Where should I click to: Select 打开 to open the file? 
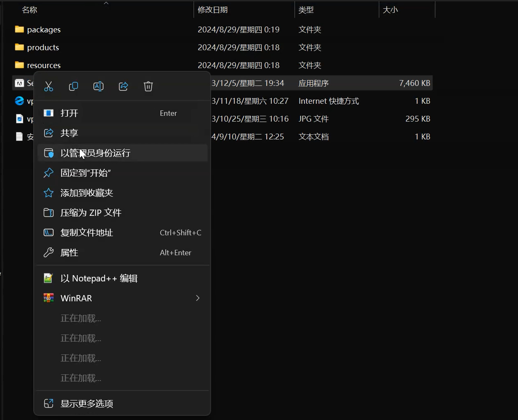(x=69, y=113)
